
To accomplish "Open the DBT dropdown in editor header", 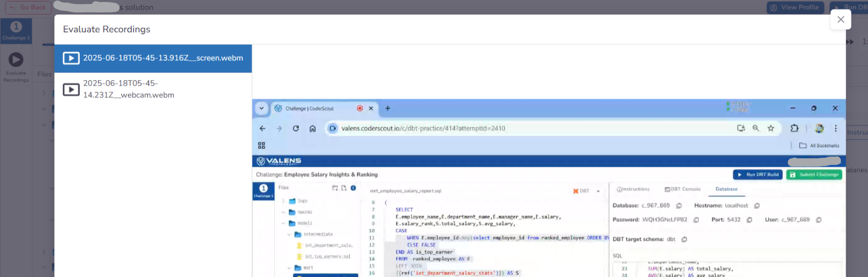I will 598,191.
